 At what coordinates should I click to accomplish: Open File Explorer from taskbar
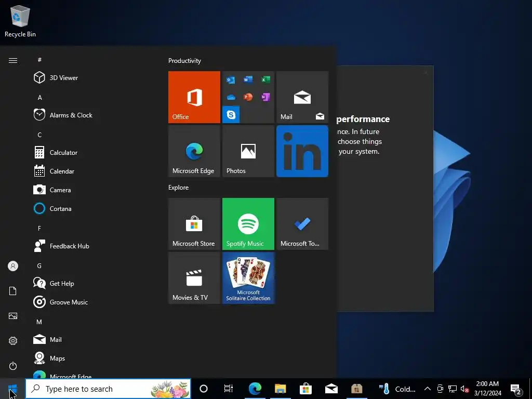click(280, 389)
